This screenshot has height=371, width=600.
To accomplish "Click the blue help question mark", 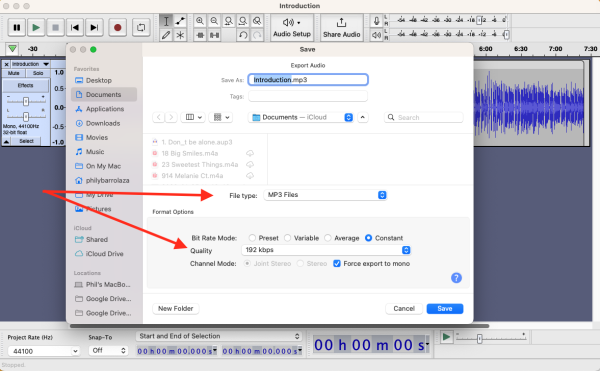I will click(x=456, y=278).
